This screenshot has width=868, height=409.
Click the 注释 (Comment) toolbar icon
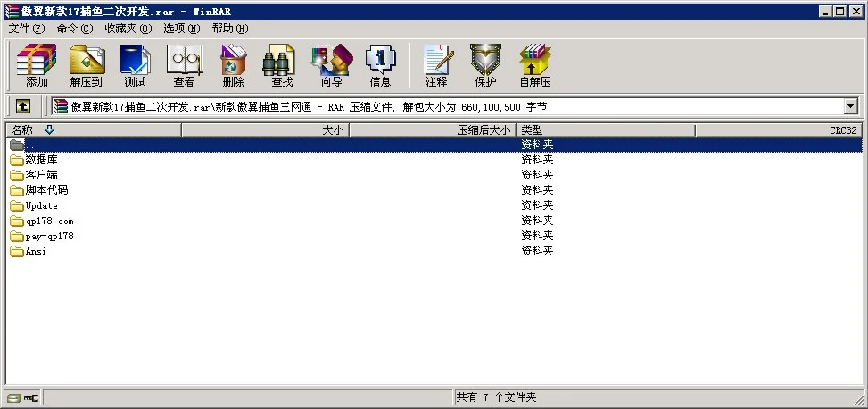[436, 65]
